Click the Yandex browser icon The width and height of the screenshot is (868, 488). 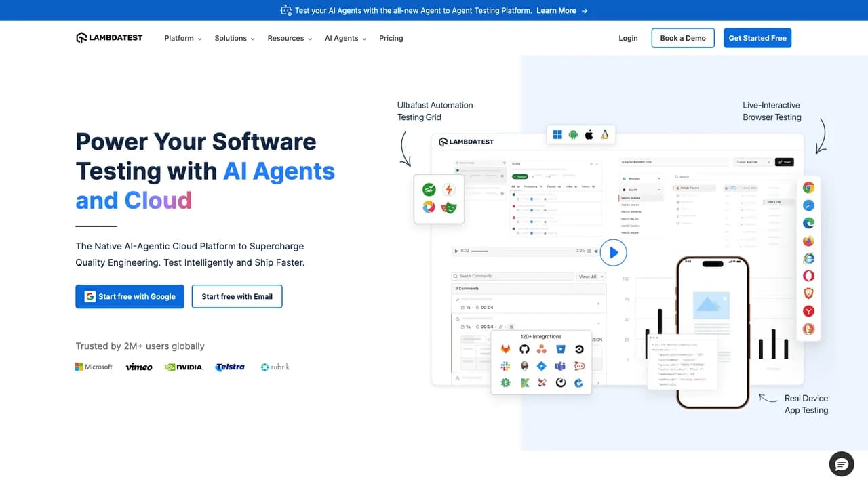tap(808, 311)
